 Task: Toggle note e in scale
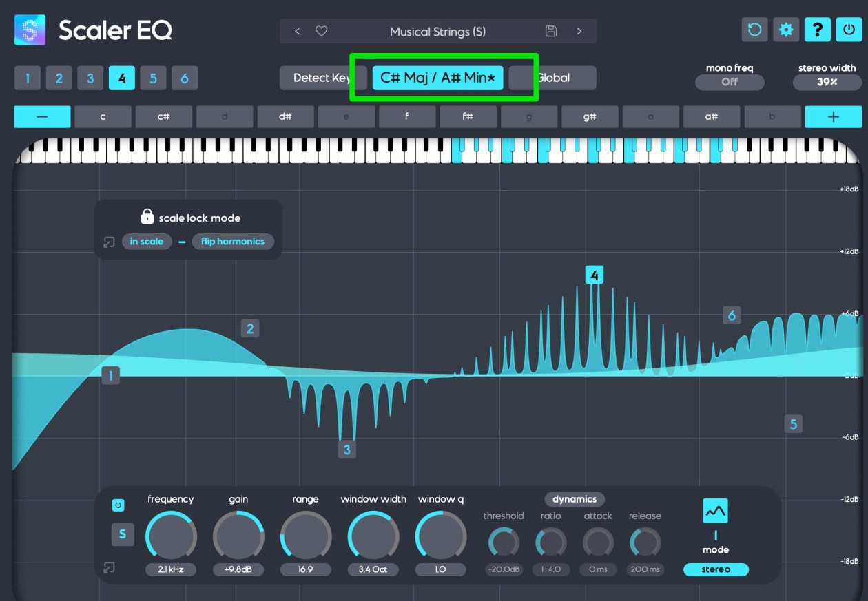[346, 116]
